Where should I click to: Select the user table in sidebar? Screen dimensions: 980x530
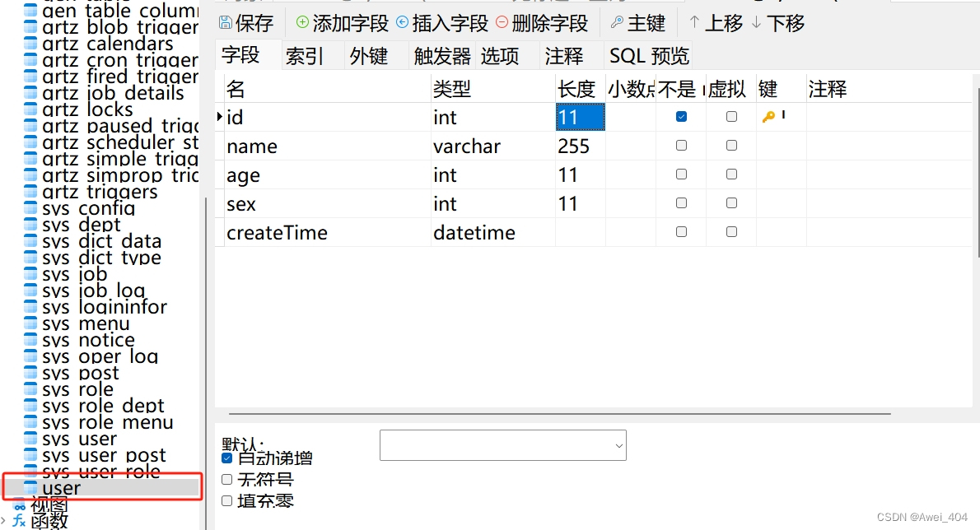60,487
